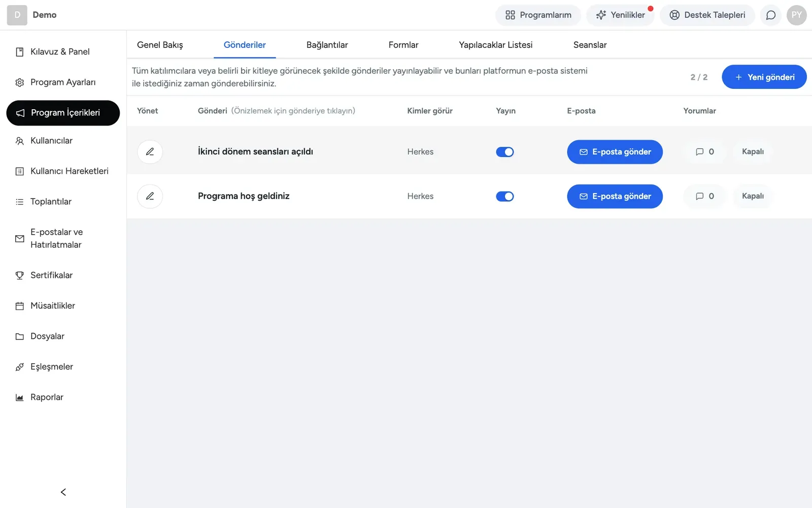
Task: Toggle Yayın for İkinci dönem seansları açıldı
Action: click(505, 152)
